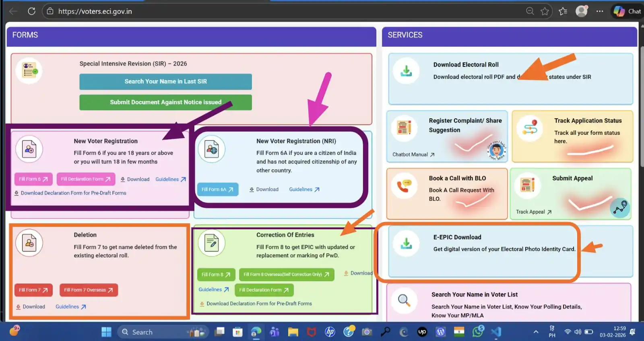Click the Search Your Name magnifier icon
This screenshot has width=644, height=341.
point(404,300)
